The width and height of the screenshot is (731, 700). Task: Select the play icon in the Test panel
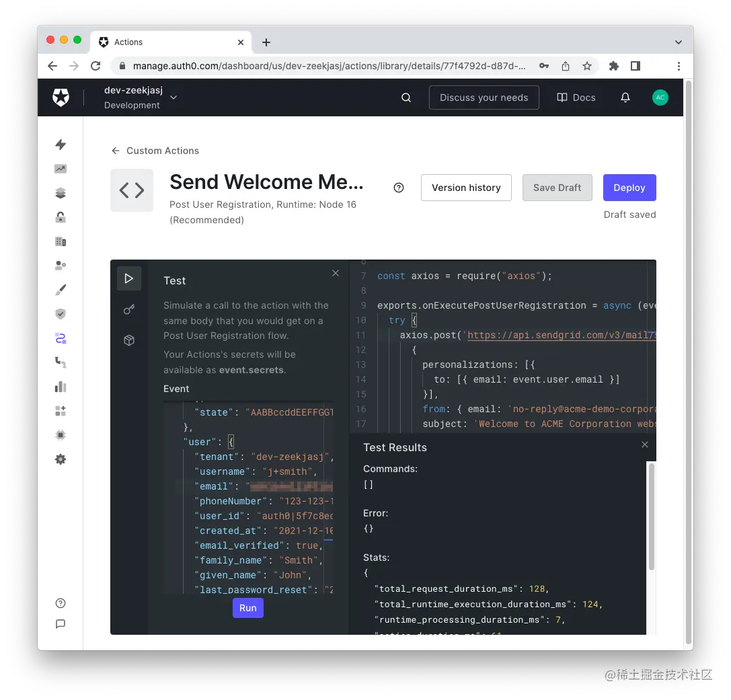(x=129, y=278)
